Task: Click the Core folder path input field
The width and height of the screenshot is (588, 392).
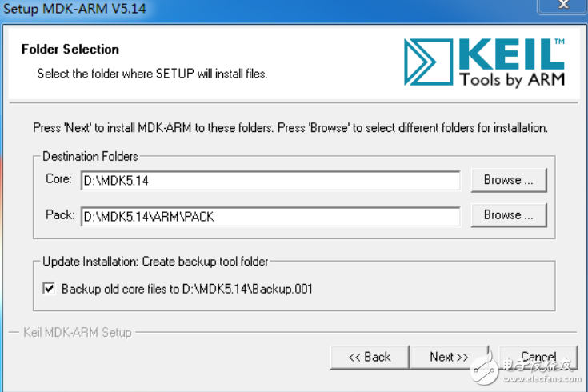Action: click(x=270, y=181)
